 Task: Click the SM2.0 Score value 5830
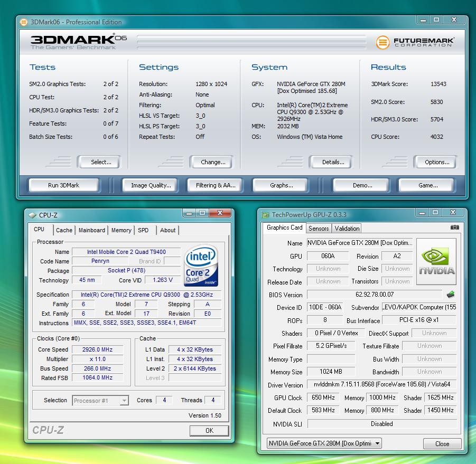coord(437,102)
